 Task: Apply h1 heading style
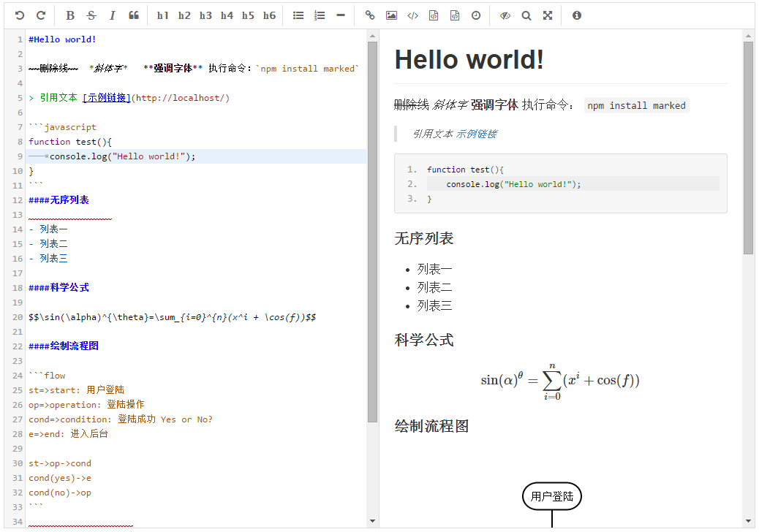[x=163, y=15]
